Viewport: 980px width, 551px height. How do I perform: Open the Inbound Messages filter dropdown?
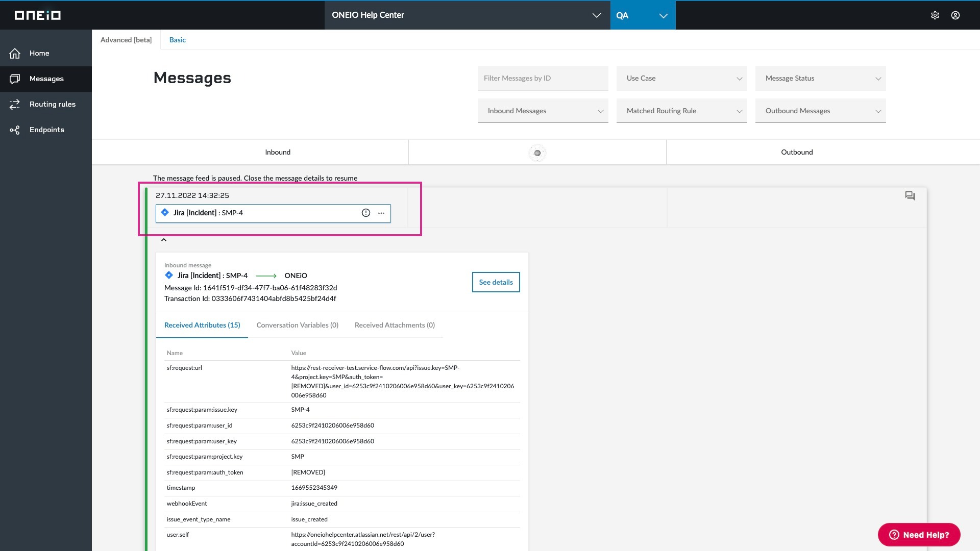point(543,111)
